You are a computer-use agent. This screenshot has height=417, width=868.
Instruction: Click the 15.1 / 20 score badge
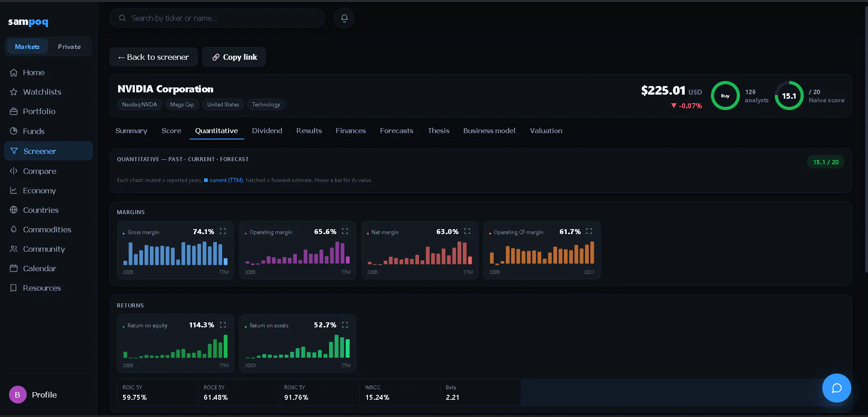coord(826,162)
